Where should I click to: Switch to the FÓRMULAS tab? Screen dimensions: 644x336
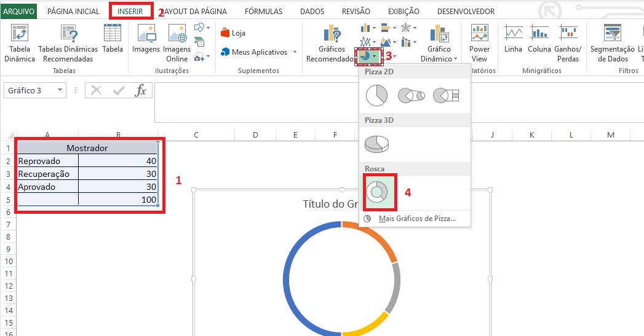click(x=263, y=12)
